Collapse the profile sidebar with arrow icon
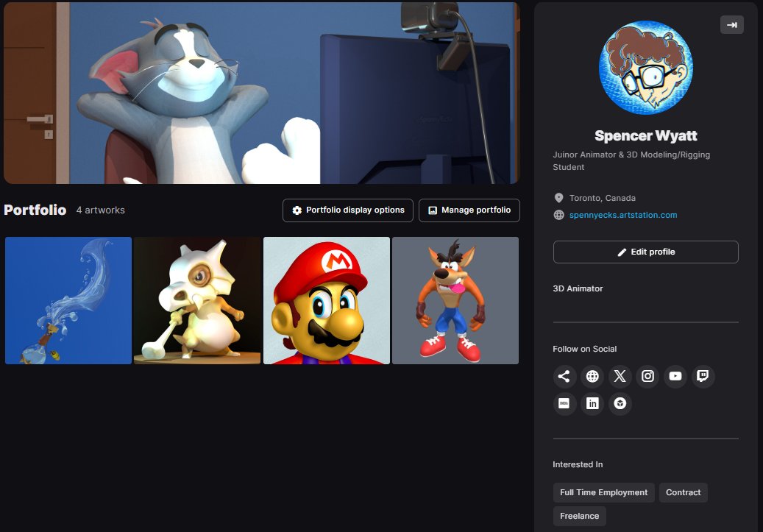The height and width of the screenshot is (532, 763). (x=731, y=25)
